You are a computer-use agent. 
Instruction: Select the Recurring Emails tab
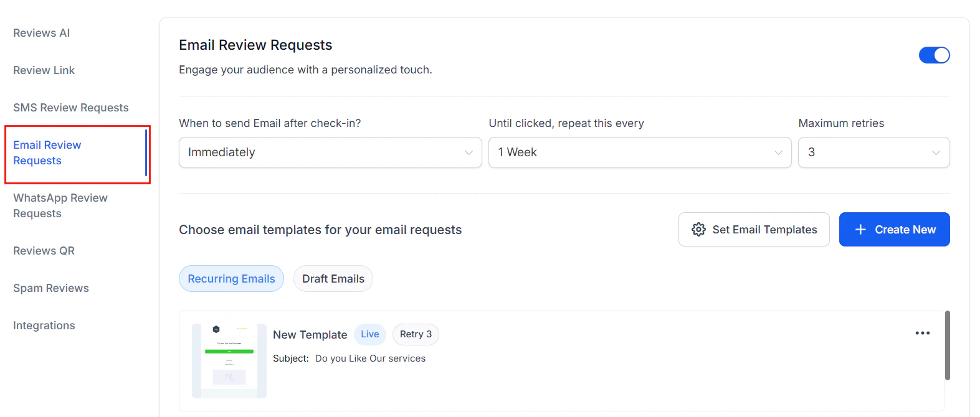pos(231,278)
